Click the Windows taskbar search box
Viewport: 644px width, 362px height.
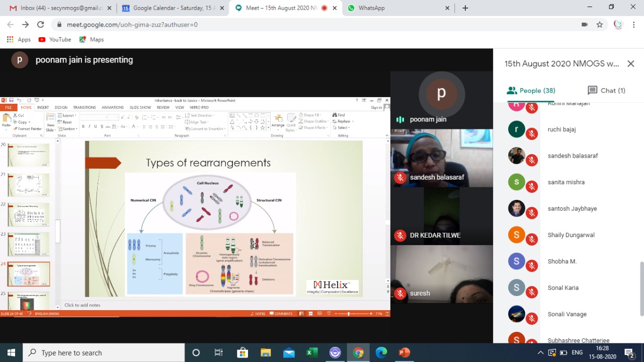click(x=104, y=352)
